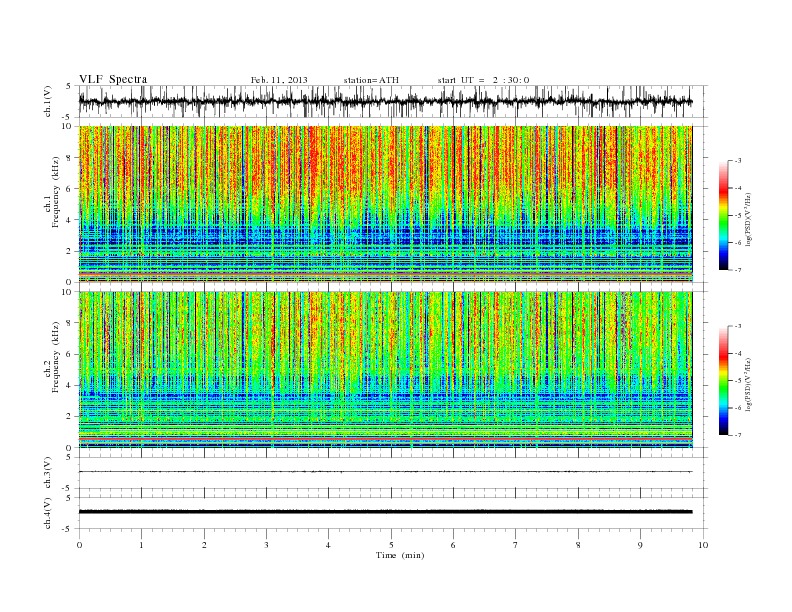The height and width of the screenshot is (612, 792).
Task: Click the "5" tick on ch.1(V) axis
Action: (x=69, y=86)
